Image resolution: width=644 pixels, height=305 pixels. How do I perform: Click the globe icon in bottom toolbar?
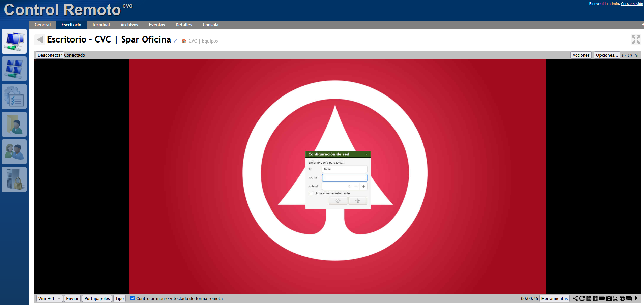[622, 298]
